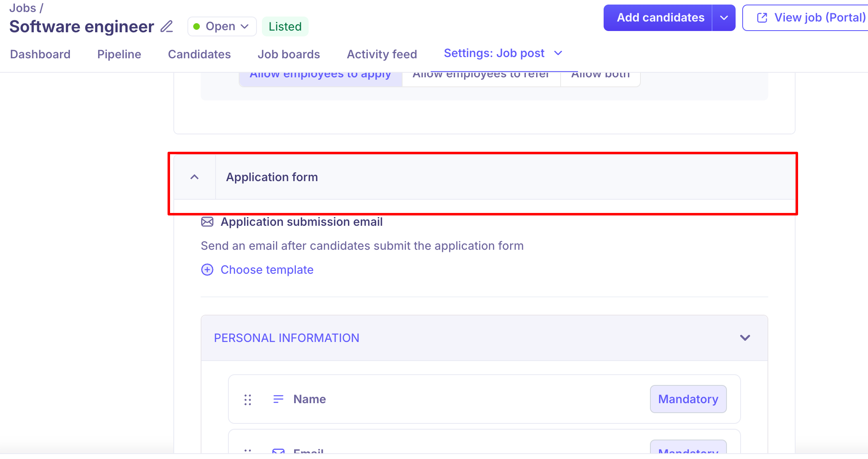Click the plus circle icon before Choose template
This screenshot has width=868, height=459.
tap(207, 270)
